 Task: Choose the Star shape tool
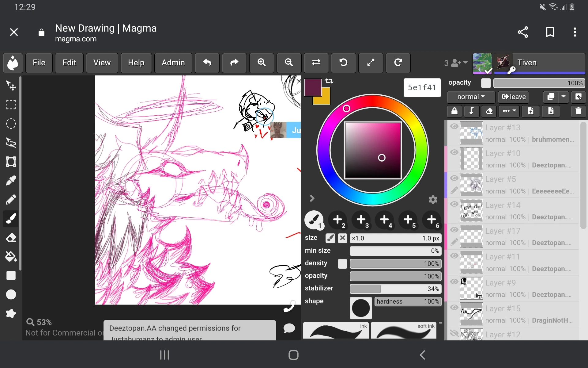(11, 313)
